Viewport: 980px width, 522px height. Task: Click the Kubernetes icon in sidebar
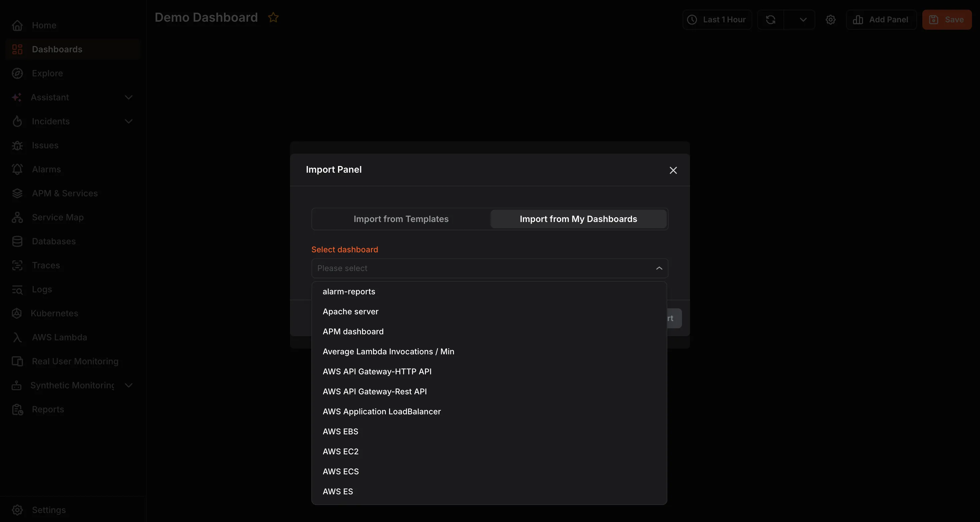[x=16, y=314]
